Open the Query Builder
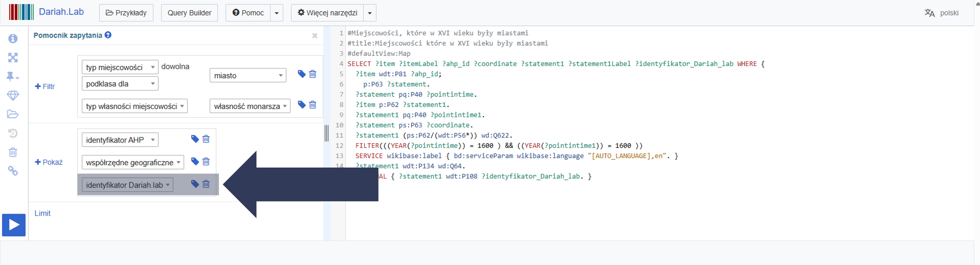Screen dimensions: 980x265 (x=189, y=13)
